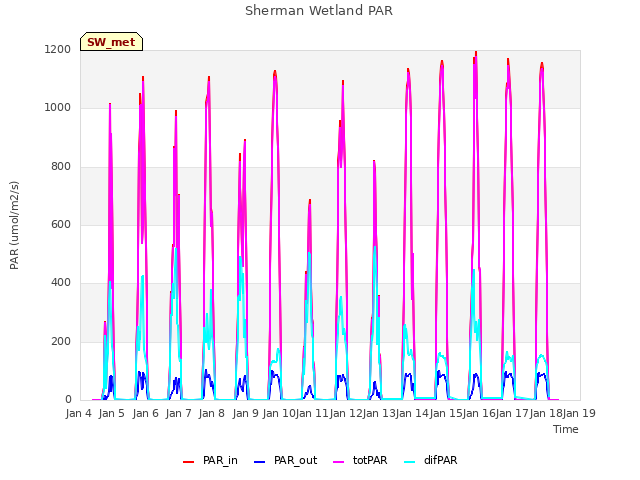
Task: Click the blue PAR_out legend color marker
Action: pos(260,462)
